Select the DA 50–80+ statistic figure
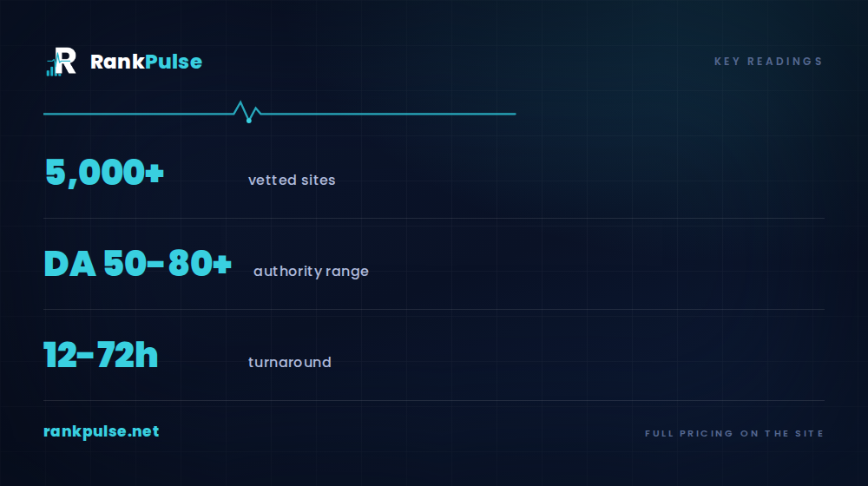The width and height of the screenshot is (868, 486). pos(137,263)
